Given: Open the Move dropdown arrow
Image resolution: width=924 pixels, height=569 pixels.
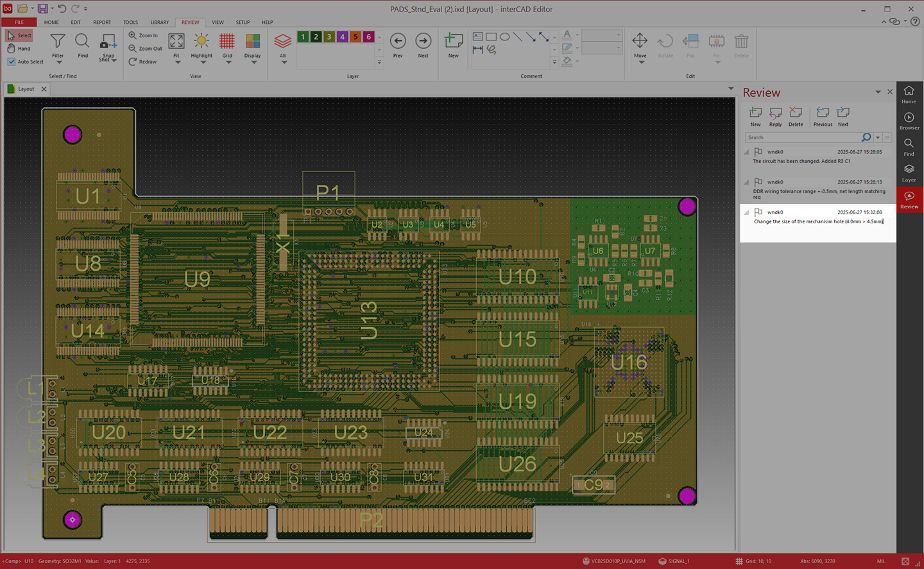Looking at the screenshot, I should point(640,62).
